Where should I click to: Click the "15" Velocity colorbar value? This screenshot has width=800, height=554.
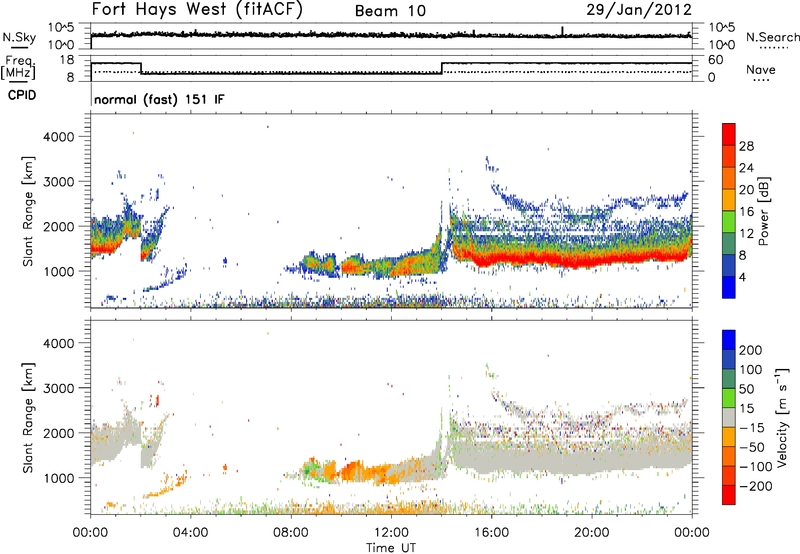pos(747,409)
